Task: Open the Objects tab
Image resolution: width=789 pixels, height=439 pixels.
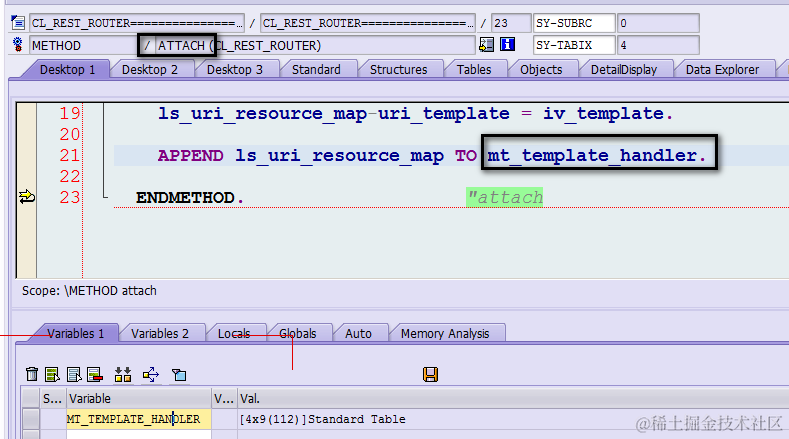Action: point(541,69)
